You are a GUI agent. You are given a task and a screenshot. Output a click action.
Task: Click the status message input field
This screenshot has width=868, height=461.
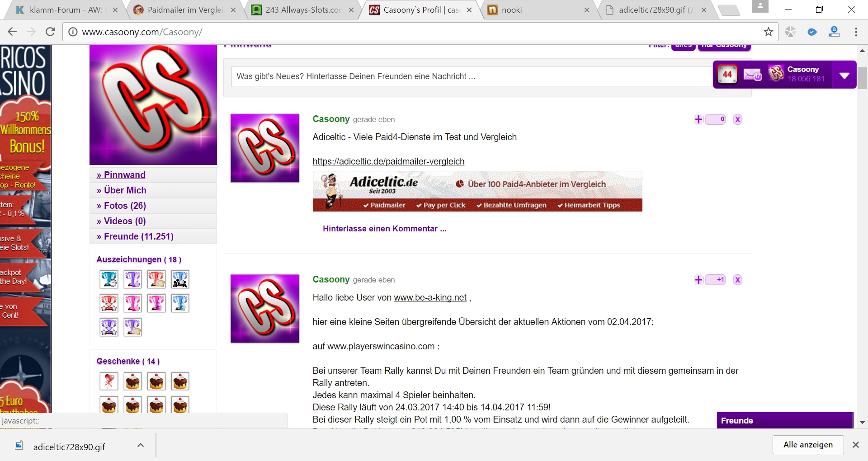click(472, 76)
